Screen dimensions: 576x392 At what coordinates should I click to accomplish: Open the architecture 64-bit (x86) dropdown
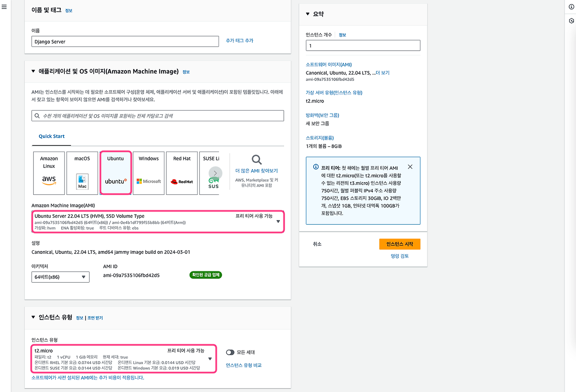tap(60, 277)
